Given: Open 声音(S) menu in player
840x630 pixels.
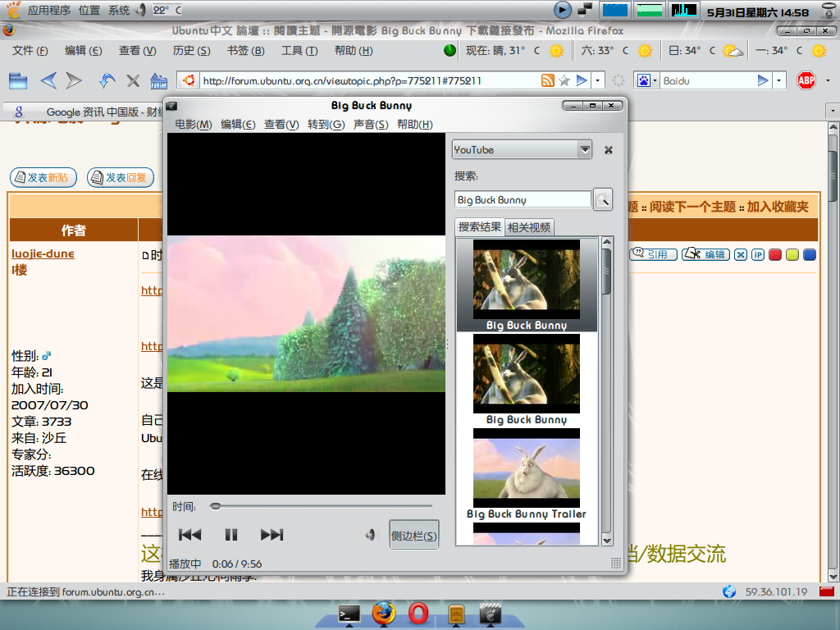Looking at the screenshot, I should click(371, 125).
